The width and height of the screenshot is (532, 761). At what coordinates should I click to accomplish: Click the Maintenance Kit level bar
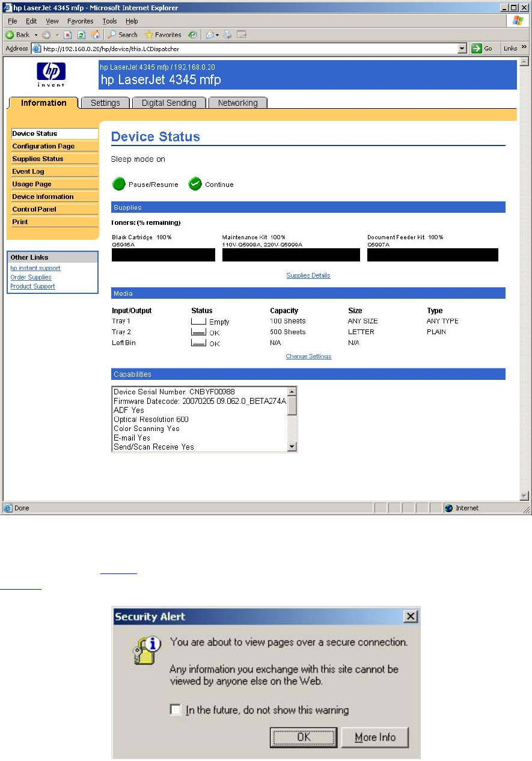(291, 255)
